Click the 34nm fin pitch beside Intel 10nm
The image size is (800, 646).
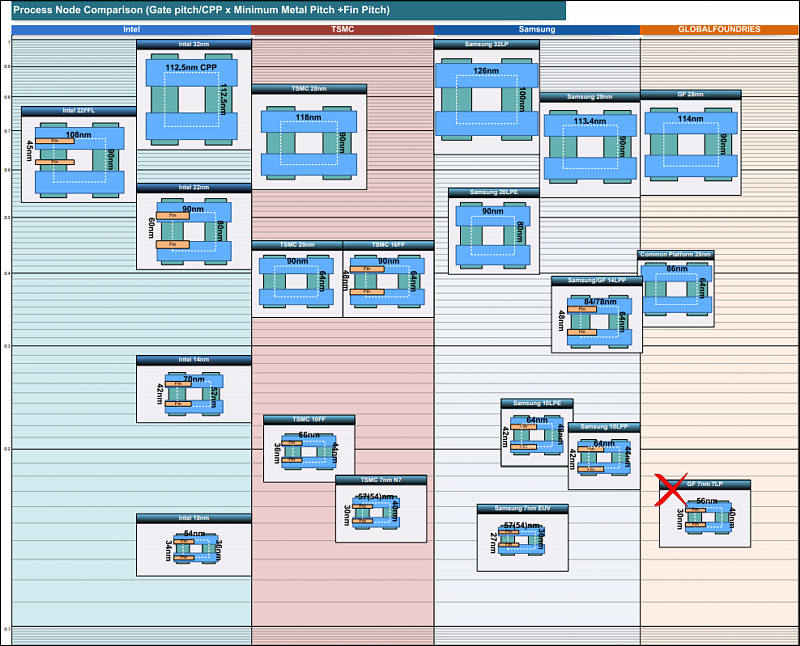click(x=168, y=551)
